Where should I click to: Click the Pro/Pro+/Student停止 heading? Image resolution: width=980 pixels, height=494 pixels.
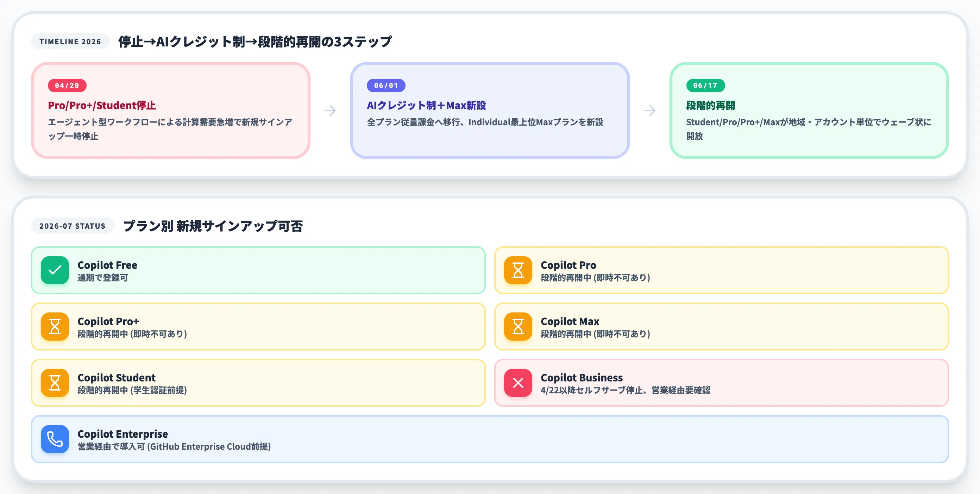click(102, 105)
